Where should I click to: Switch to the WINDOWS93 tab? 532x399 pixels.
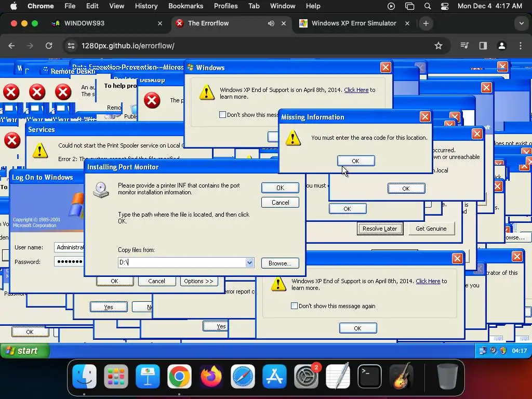85,23
